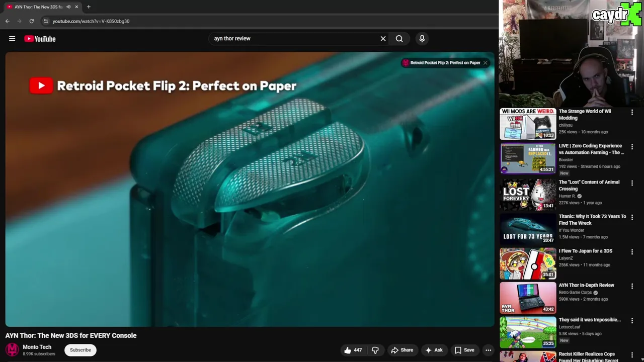Open options for Automation Farming video
This screenshot has width=644, height=362.
click(x=632, y=147)
